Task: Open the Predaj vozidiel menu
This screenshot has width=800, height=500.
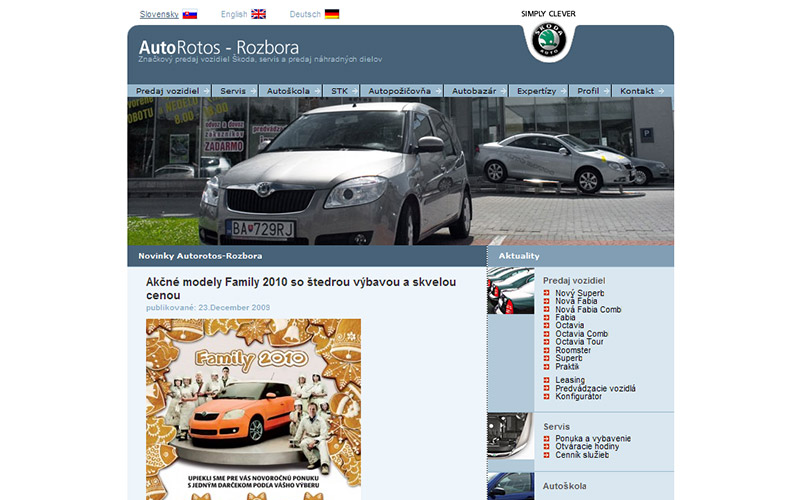Action: point(169,91)
